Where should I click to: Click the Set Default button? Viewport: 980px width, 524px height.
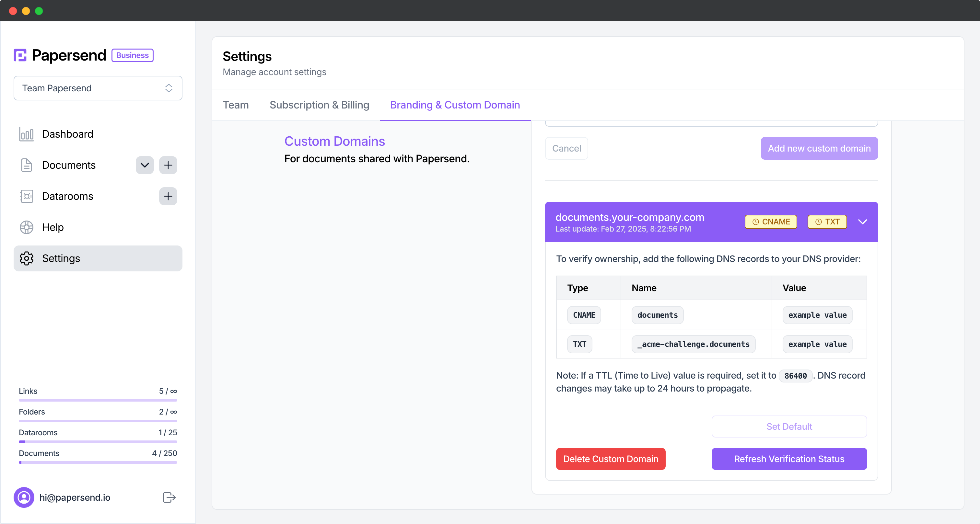789,427
